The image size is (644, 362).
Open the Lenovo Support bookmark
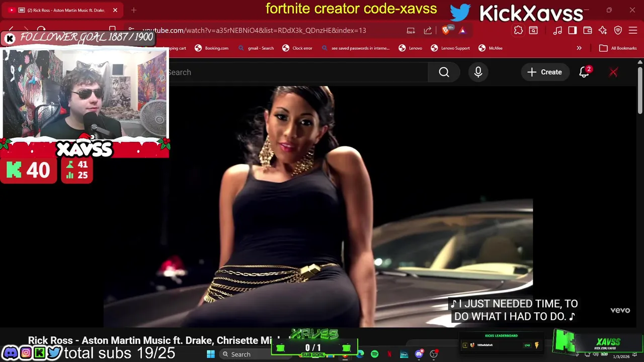click(x=450, y=48)
